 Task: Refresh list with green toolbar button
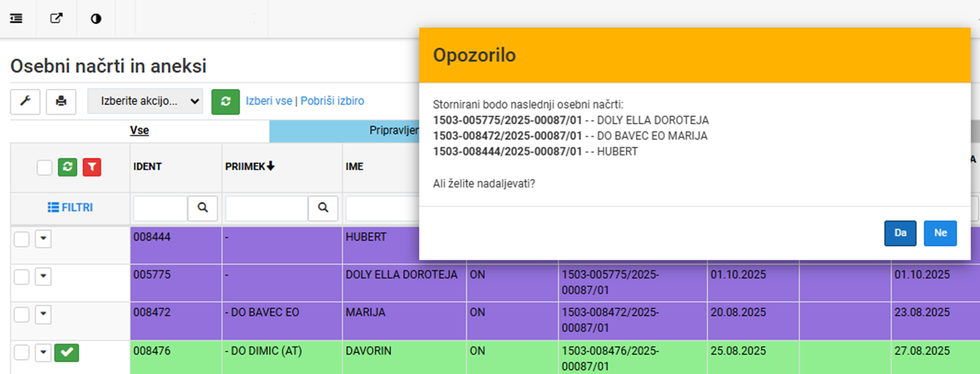point(225,101)
